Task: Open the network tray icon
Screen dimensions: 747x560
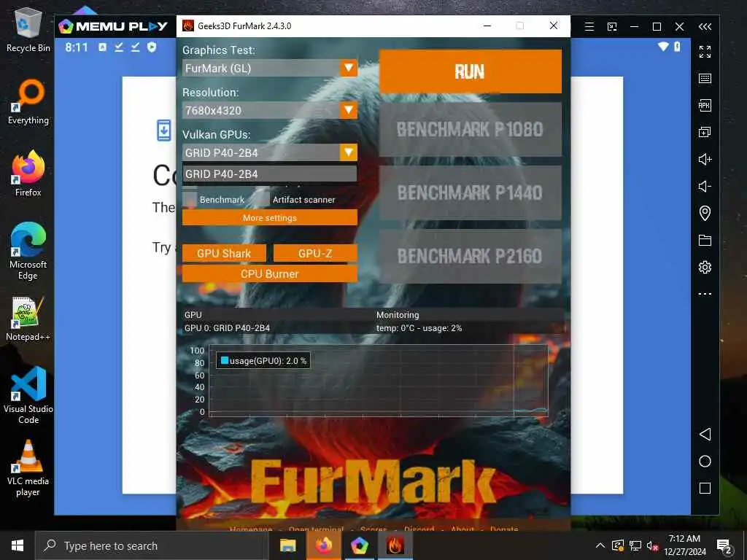Action: pos(635,545)
